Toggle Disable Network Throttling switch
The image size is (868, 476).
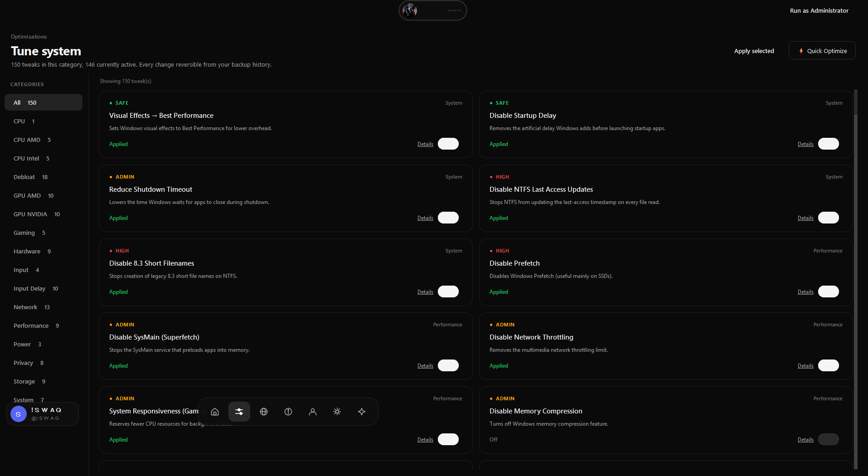pos(829,365)
